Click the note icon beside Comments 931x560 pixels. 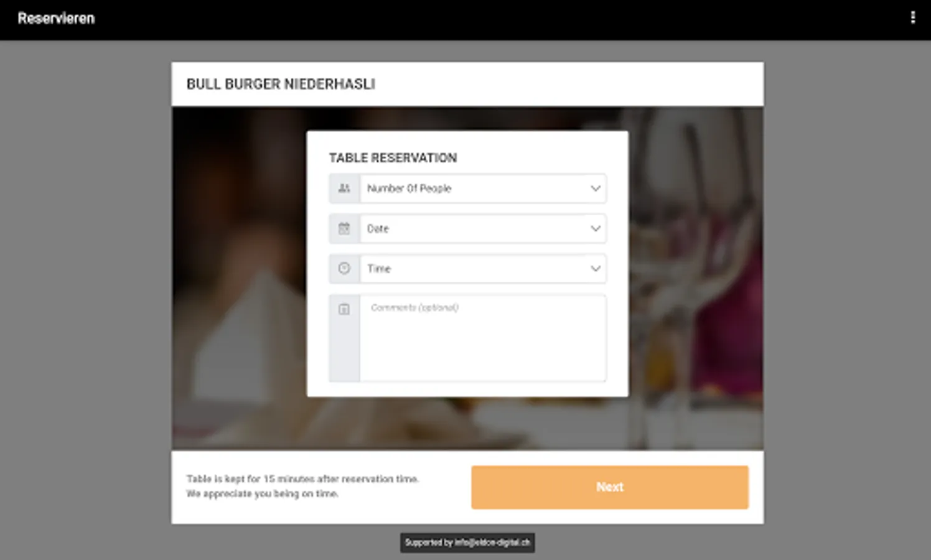(x=344, y=309)
